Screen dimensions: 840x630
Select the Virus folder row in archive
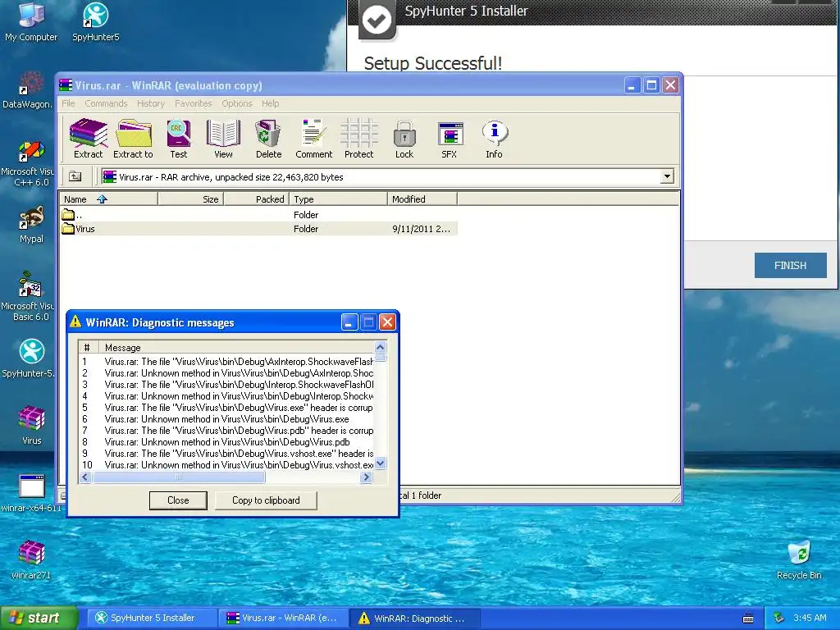pyautogui.click(x=258, y=229)
